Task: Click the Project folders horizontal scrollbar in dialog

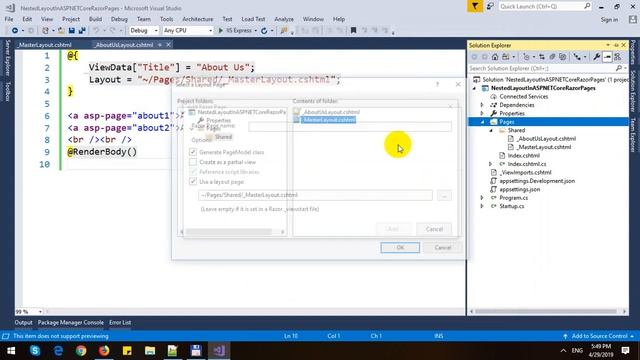Action: tap(232, 231)
